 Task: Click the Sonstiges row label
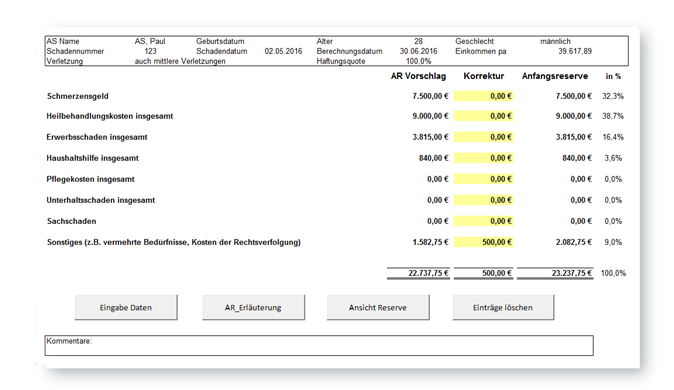click(x=174, y=242)
